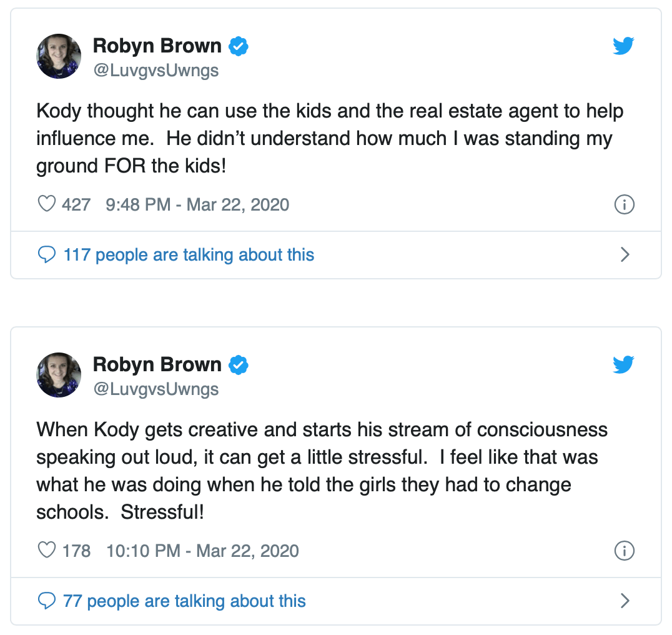Click speech bubble icon beside 77 people

[x=47, y=601]
